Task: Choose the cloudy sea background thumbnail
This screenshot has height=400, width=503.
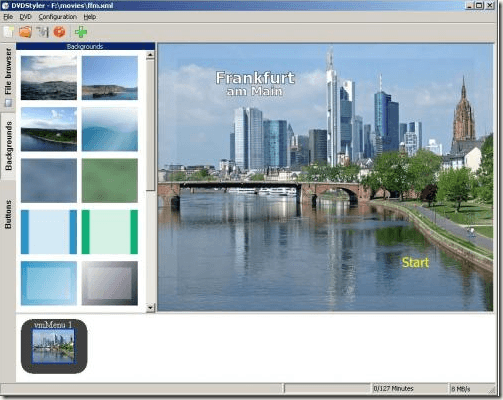Action: pyautogui.click(x=49, y=78)
